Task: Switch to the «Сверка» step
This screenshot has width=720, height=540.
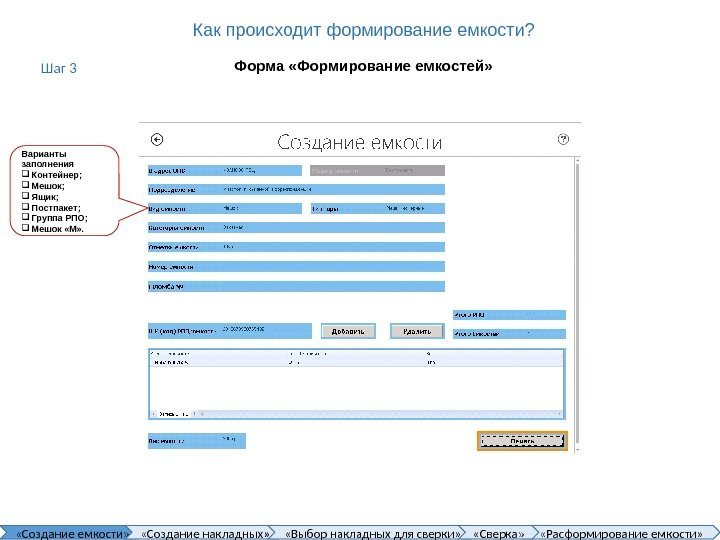Action: [x=498, y=534]
